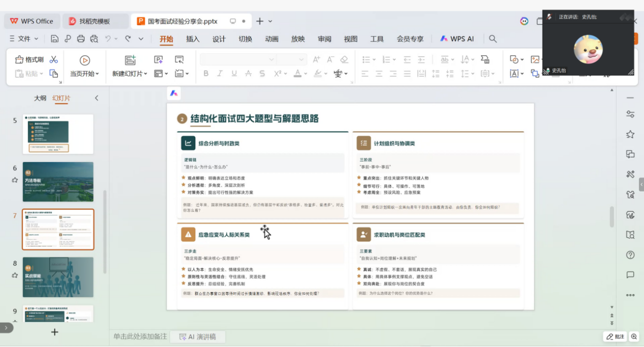Click the Print icon in quick access toolbar
644x347 pixels.
81,39
